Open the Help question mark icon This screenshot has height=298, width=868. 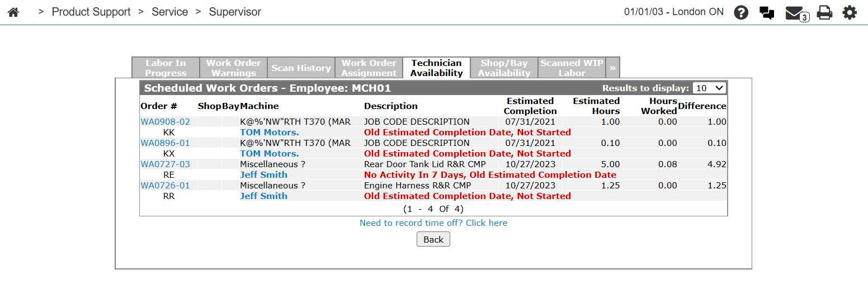(741, 12)
